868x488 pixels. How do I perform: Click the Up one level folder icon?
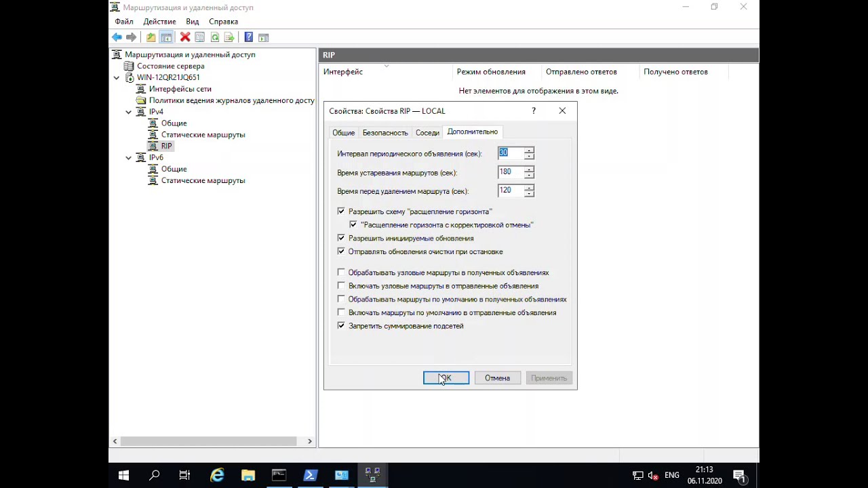(151, 37)
